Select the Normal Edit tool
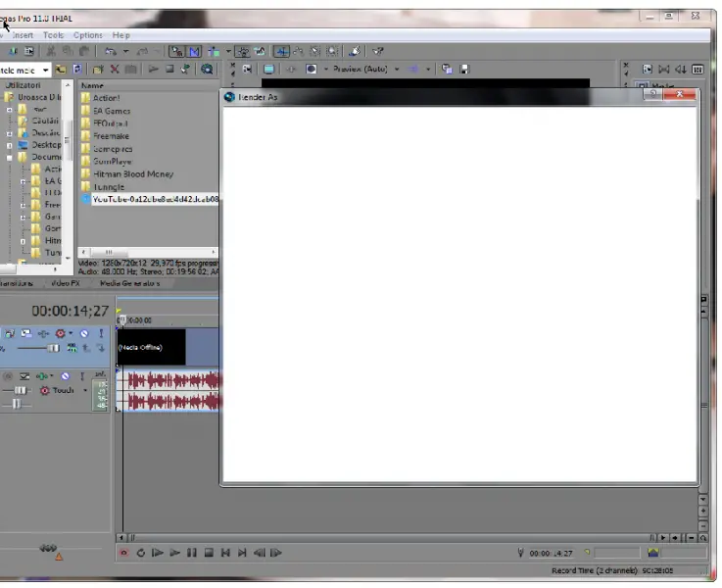This screenshot has width=722, height=588. click(x=281, y=51)
